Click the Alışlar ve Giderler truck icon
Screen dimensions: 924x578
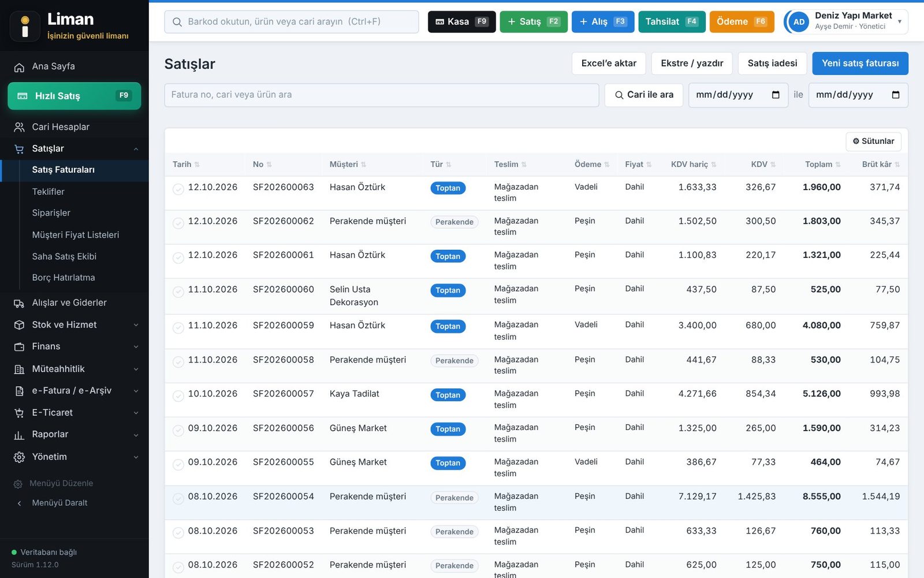(19, 303)
